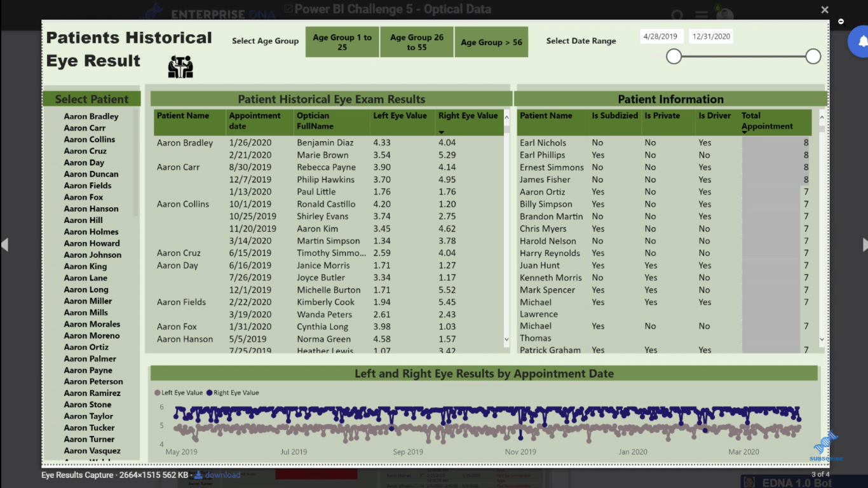868x488 pixels.
Task: Click the right handle of date slider
Action: (x=813, y=57)
